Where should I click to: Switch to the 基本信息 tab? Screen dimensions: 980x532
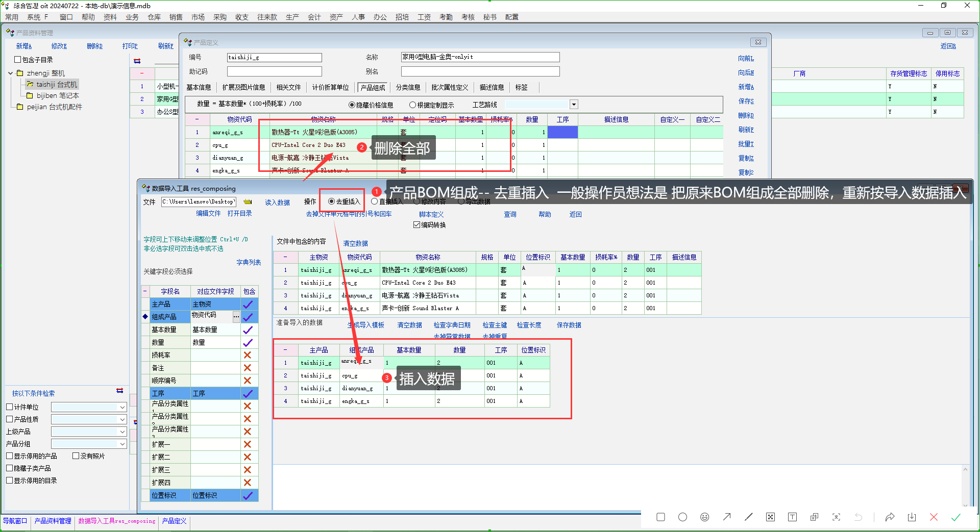[199, 88]
